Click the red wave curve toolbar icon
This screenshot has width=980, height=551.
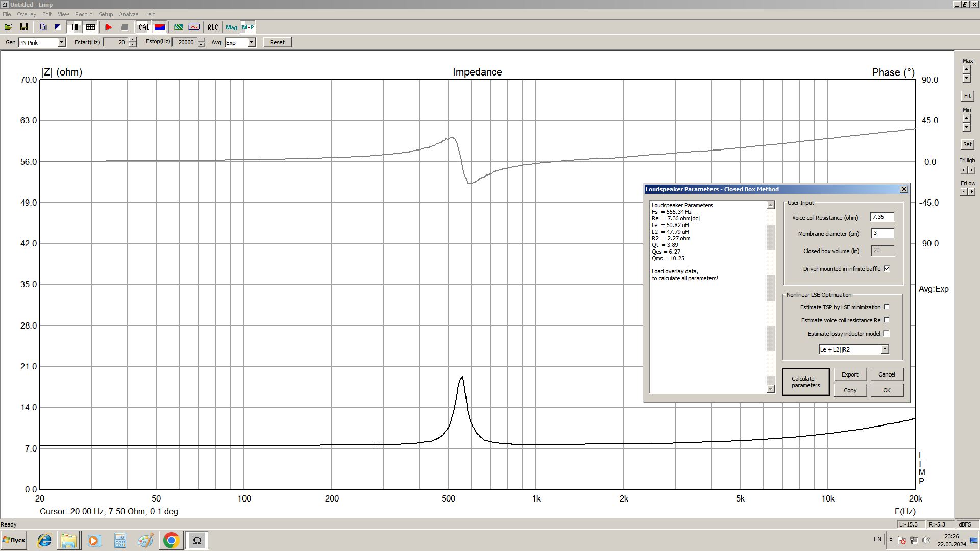tap(194, 27)
